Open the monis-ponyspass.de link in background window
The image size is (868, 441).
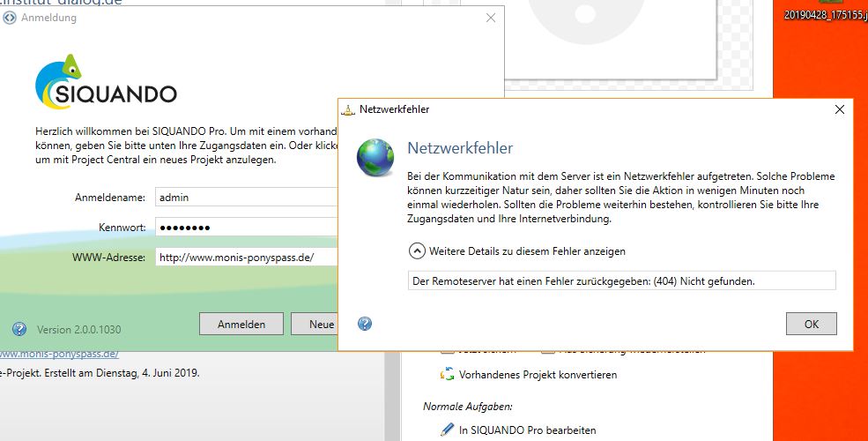pyautogui.click(x=59, y=355)
